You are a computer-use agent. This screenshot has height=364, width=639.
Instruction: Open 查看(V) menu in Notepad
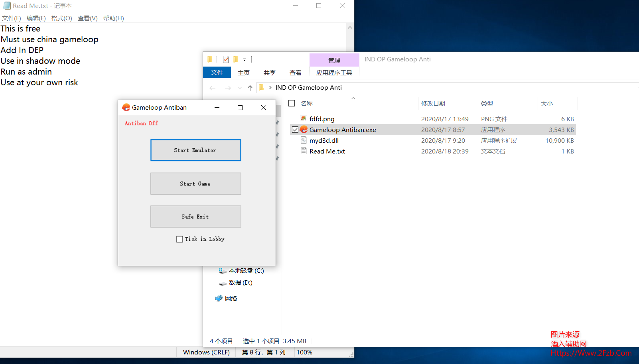coord(88,18)
